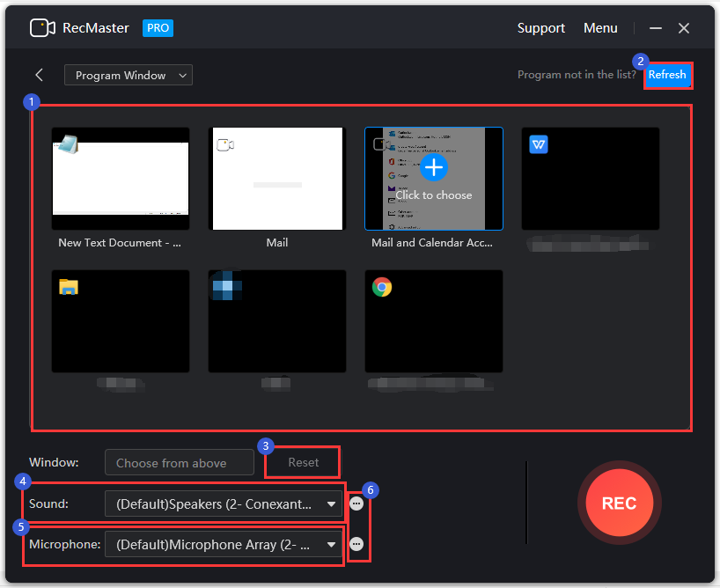This screenshot has height=588, width=720.
Task: Start recording with the REC button
Action: [619, 503]
